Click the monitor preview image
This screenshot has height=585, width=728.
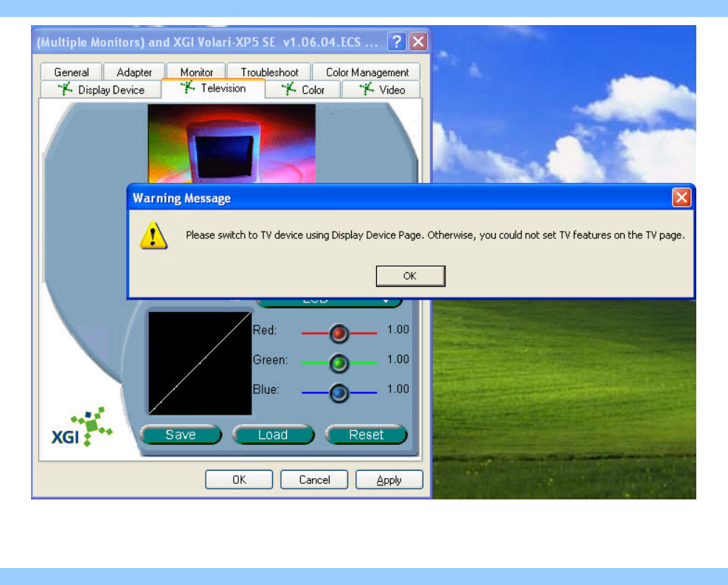232,143
